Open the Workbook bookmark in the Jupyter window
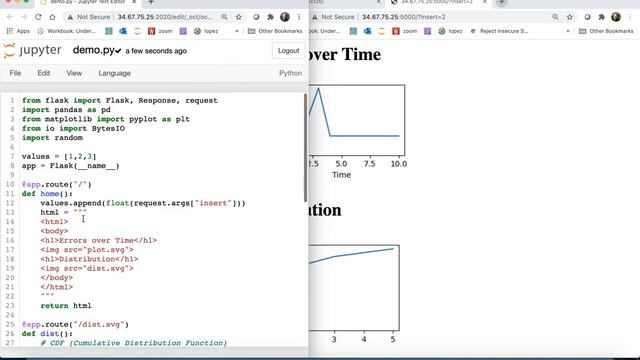 pos(67,31)
